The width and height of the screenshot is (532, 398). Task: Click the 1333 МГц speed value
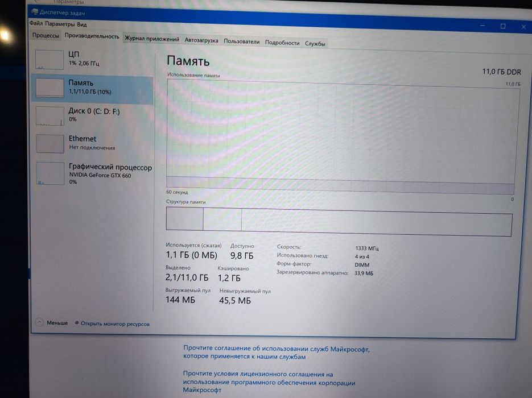367,248
